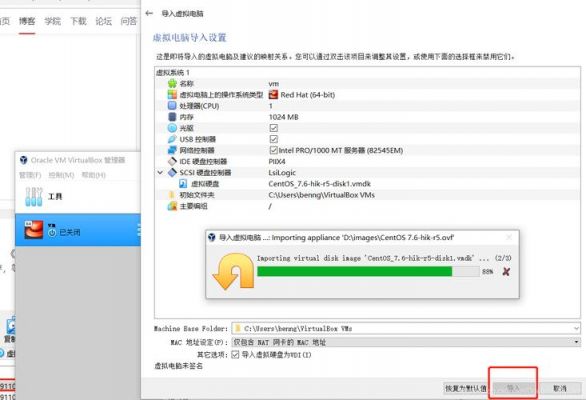
Task: Click the vm name value
Action: point(274,83)
